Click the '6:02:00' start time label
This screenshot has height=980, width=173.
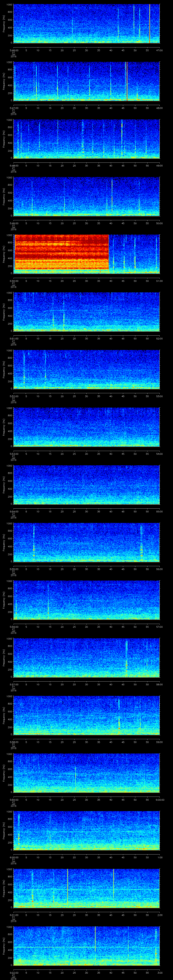tap(14, 972)
